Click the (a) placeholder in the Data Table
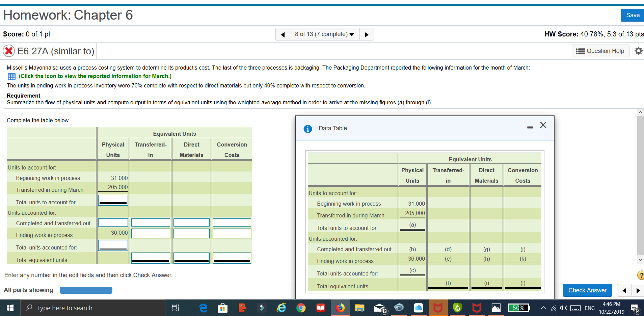644x316 pixels. [x=412, y=225]
